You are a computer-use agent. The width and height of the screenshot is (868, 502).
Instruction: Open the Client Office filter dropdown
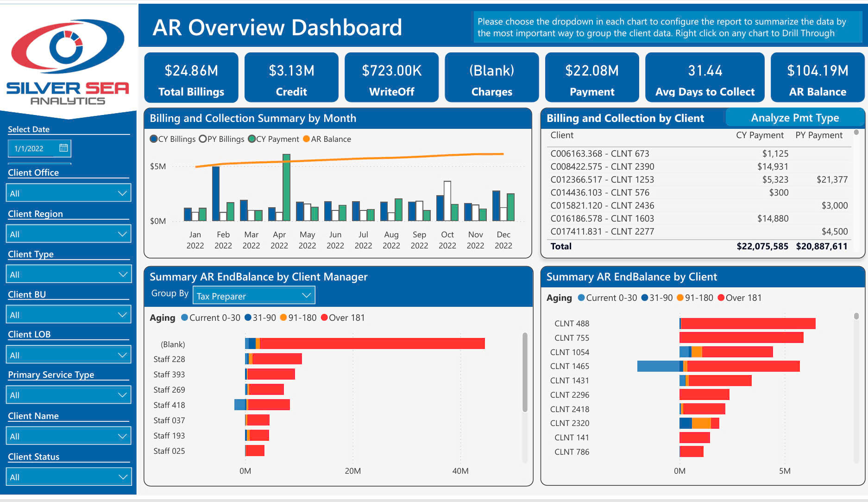[x=69, y=192]
